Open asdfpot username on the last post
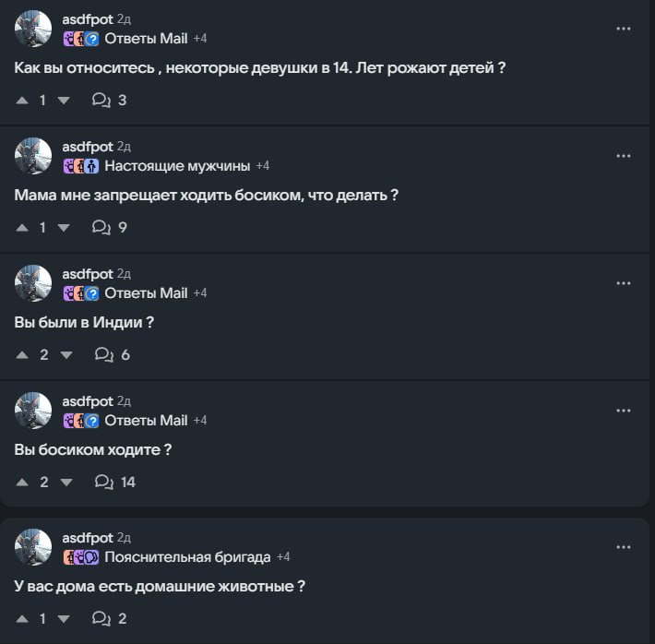 coord(88,538)
